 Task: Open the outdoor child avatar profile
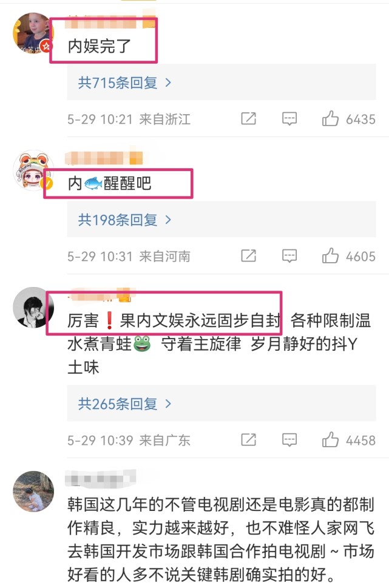click(33, 492)
